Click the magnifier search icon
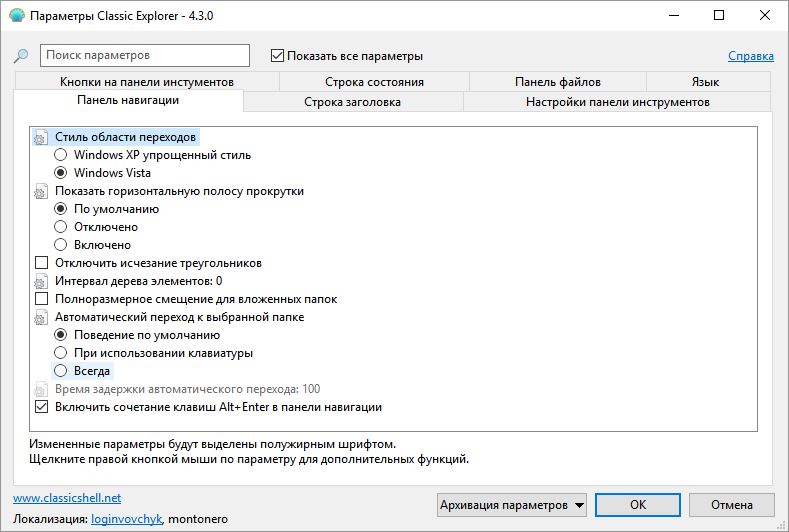Image resolution: width=789 pixels, height=532 pixels. click(x=20, y=56)
